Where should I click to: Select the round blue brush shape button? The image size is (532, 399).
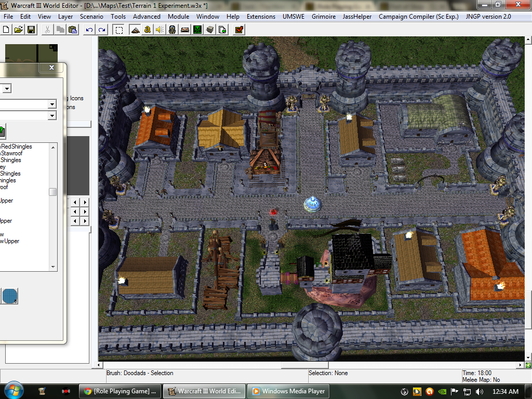click(9, 296)
